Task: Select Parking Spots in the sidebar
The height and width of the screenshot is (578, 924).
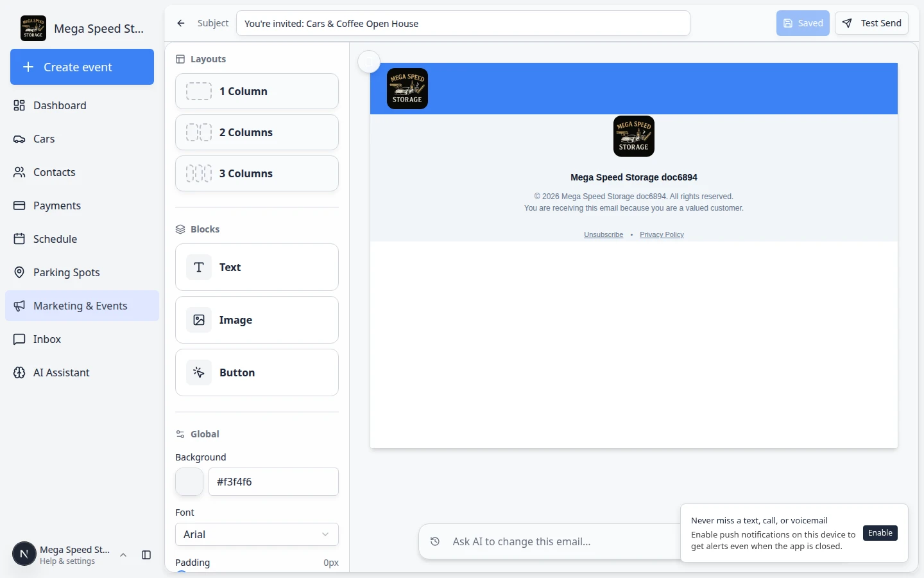Action: tap(82, 272)
